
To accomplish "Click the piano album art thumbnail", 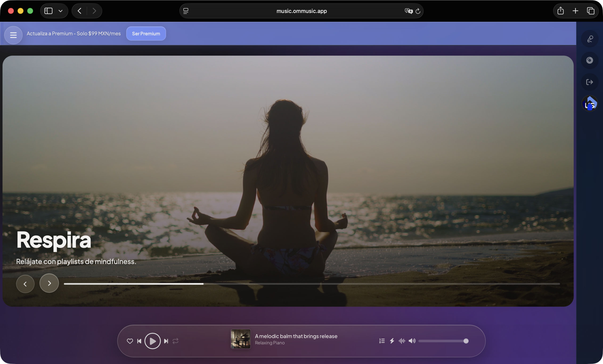I will 240,339.
